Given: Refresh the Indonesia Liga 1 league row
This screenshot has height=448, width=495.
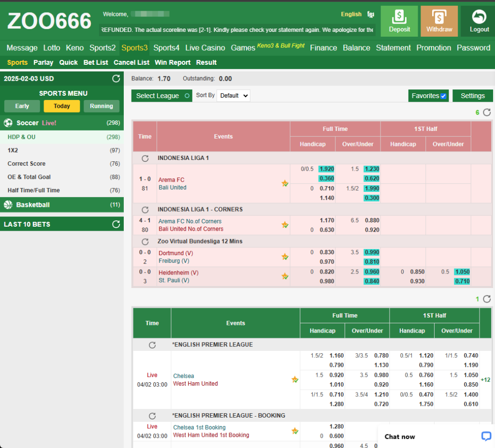Looking at the screenshot, I should click(x=145, y=158).
